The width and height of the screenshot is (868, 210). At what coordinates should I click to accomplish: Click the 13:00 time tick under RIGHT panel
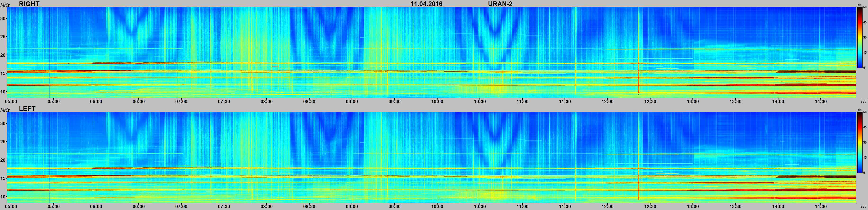tap(693, 101)
